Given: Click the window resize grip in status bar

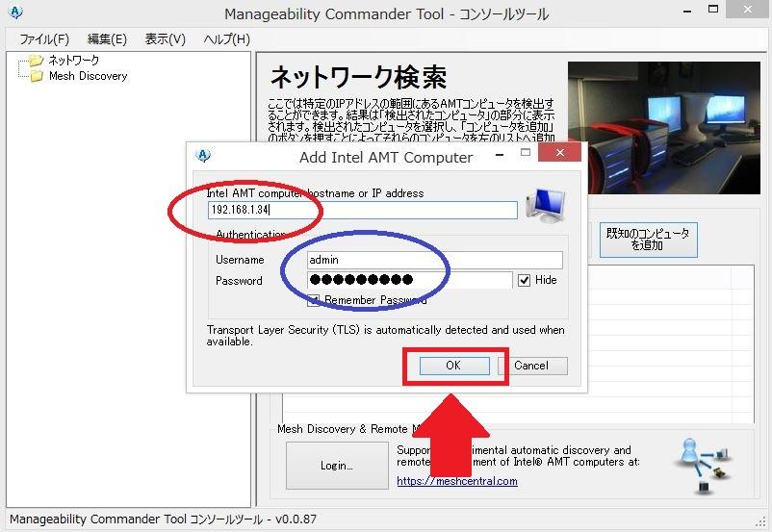Looking at the screenshot, I should pyautogui.click(x=761, y=520).
